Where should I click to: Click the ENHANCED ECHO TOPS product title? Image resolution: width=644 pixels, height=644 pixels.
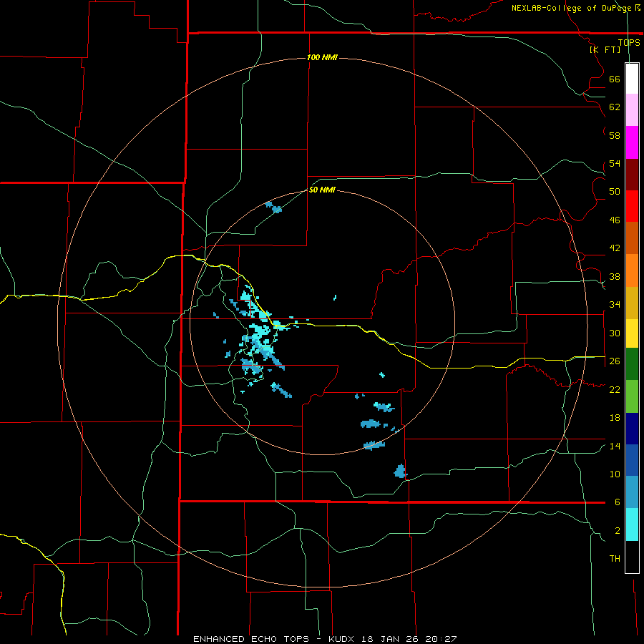click(x=251, y=639)
